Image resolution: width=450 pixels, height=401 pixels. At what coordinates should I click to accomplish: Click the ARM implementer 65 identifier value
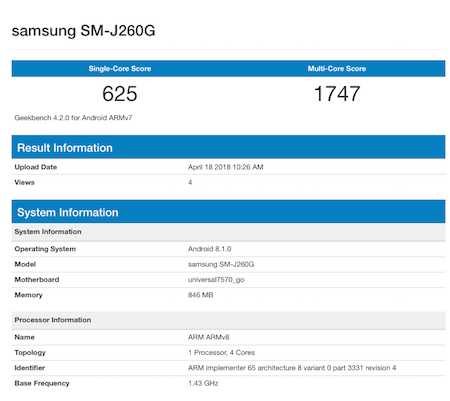[292, 368]
